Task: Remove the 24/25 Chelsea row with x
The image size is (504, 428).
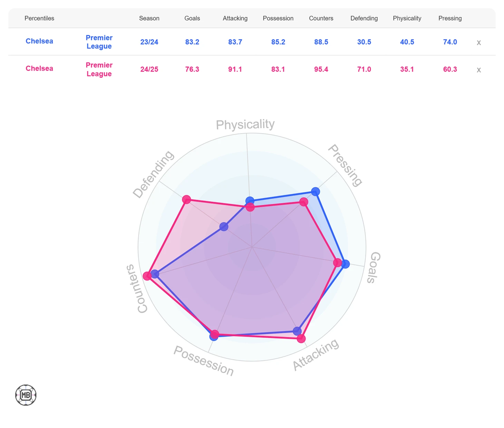Action: pyautogui.click(x=478, y=70)
